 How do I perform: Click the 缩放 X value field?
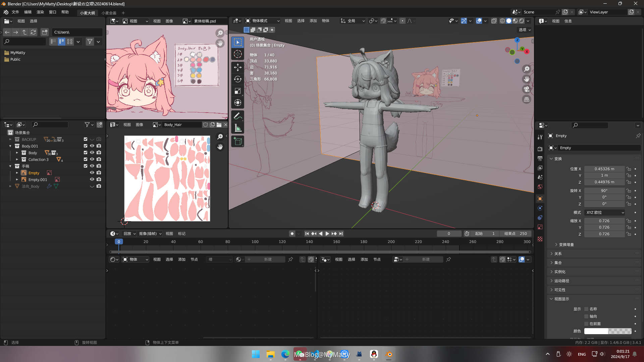click(604, 221)
